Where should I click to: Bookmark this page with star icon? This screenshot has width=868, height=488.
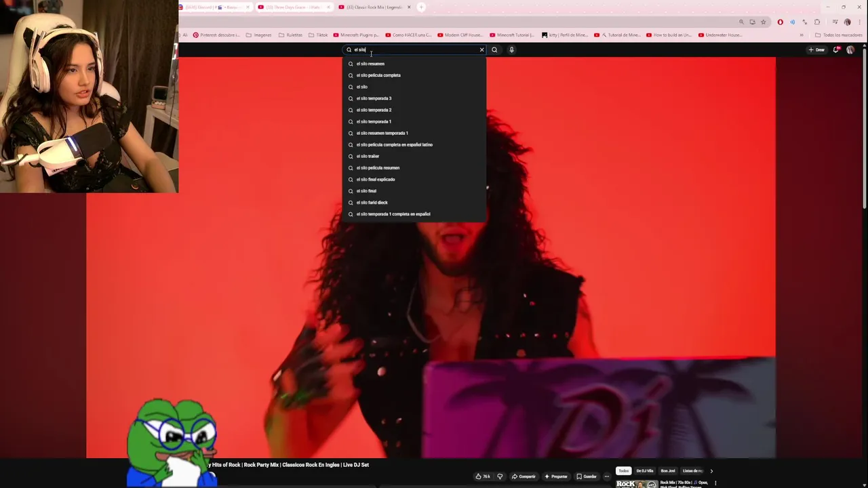[763, 22]
